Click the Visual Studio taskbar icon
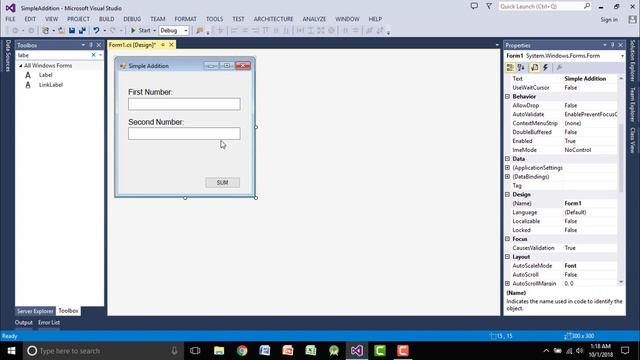Viewport: 640px width, 360px height. pyautogui.click(x=357, y=351)
